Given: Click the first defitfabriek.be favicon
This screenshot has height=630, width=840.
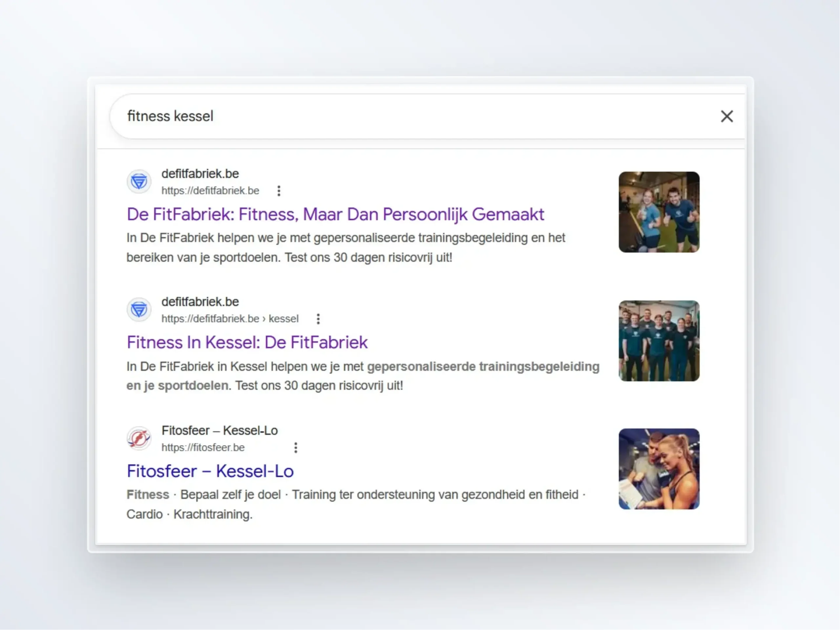Looking at the screenshot, I should pyautogui.click(x=139, y=181).
